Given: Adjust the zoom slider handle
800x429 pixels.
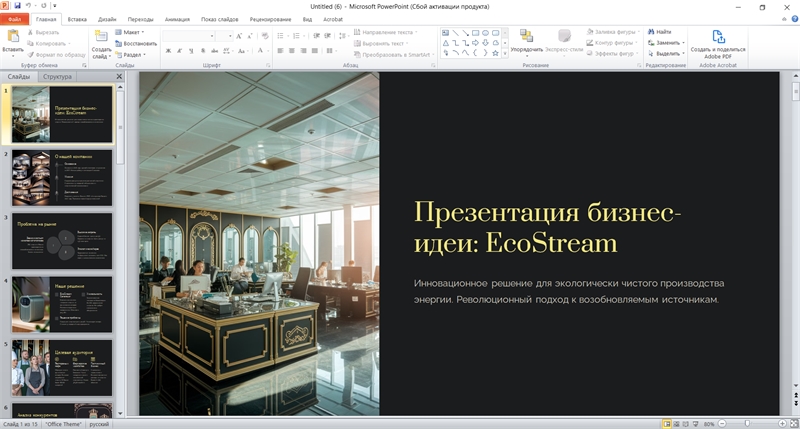Looking at the screenshot, I should pos(747,424).
